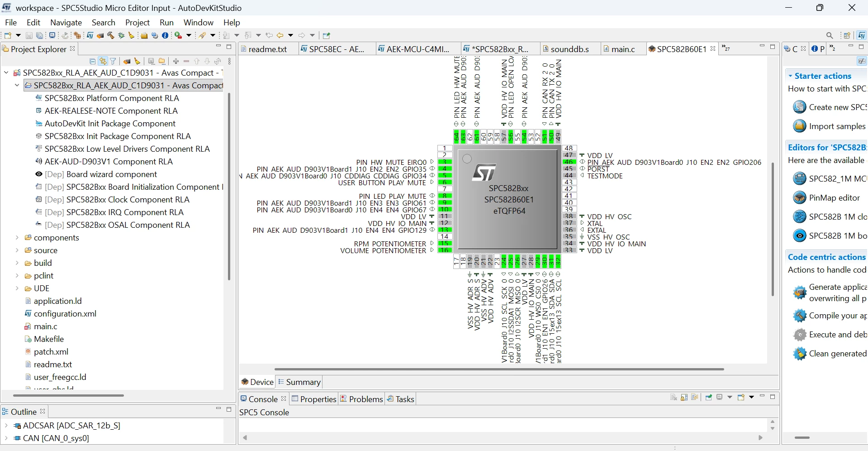This screenshot has width=868, height=451.
Task: Collapse the Starter actions section
Action: (790, 76)
